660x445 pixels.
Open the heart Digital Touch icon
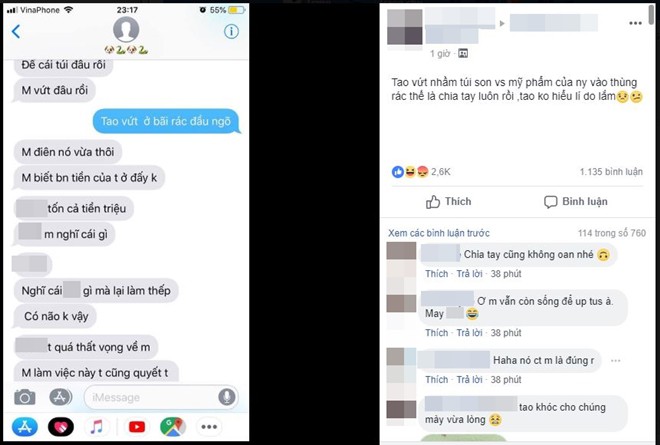61,427
